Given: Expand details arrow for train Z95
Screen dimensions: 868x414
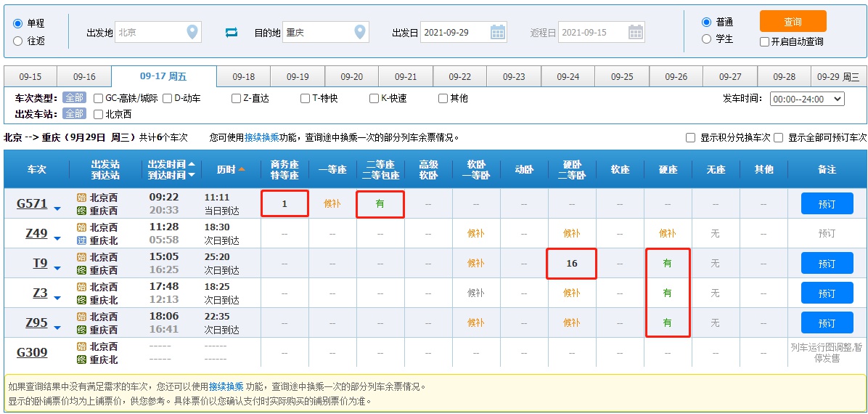Looking at the screenshot, I should [x=57, y=328].
